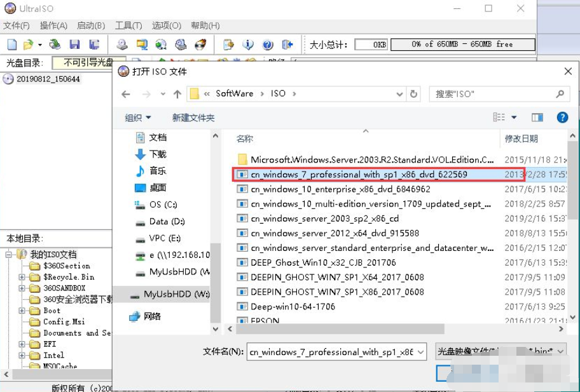580x392 pixels.
Task: Open the 文件(F) menu
Action: [17, 25]
